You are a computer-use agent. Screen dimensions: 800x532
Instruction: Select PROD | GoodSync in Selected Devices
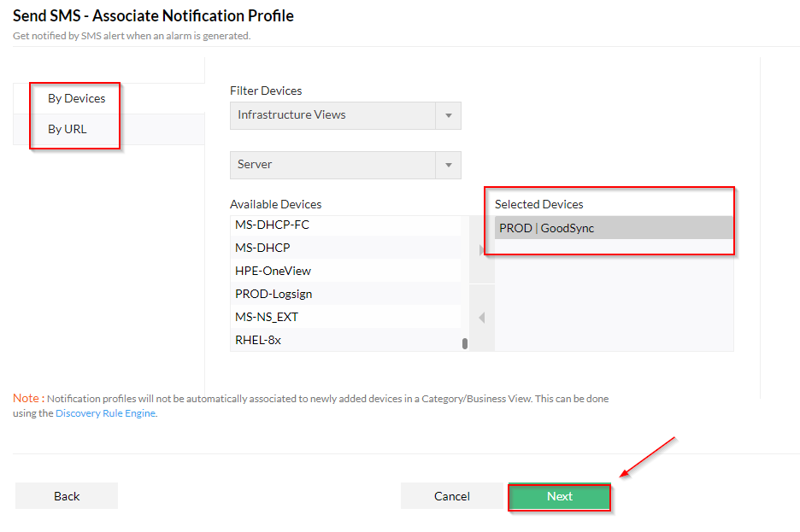[x=614, y=228]
